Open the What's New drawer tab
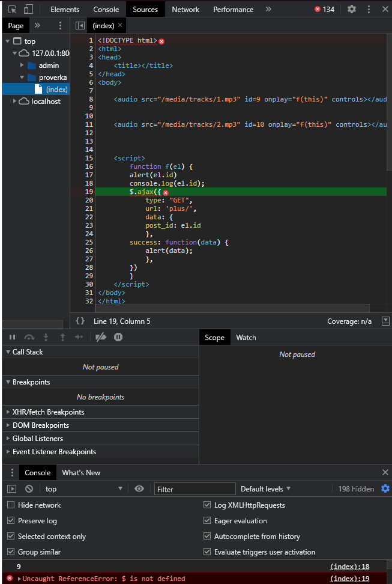 [x=81, y=472]
